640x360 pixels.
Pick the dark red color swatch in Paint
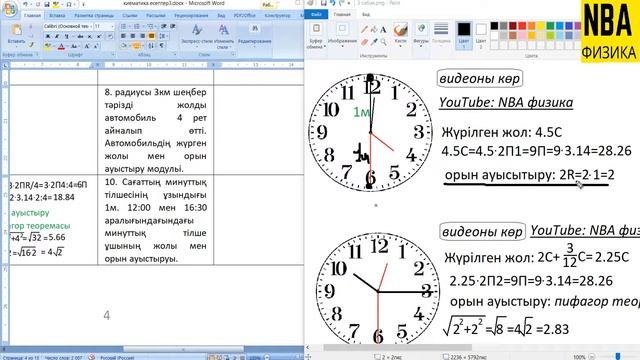[x=513, y=26]
